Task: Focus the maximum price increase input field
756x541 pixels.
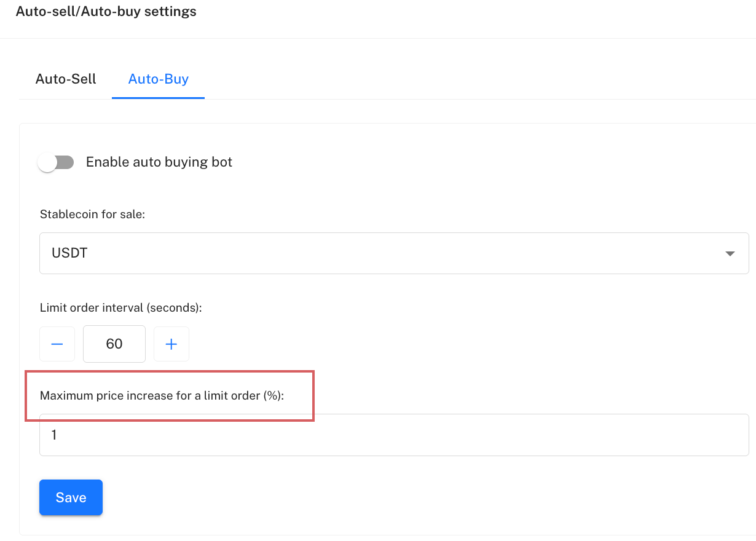Action: pos(393,435)
